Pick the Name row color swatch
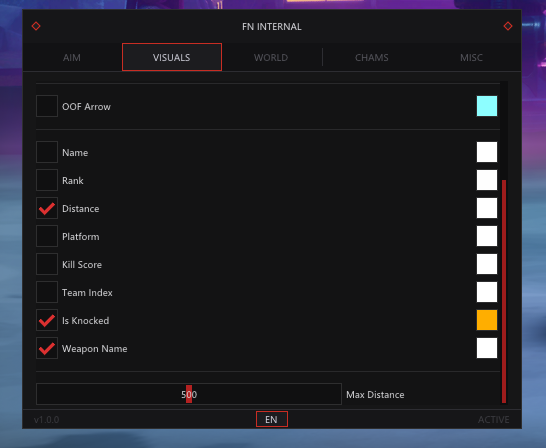The width and height of the screenshot is (546, 448). (487, 152)
